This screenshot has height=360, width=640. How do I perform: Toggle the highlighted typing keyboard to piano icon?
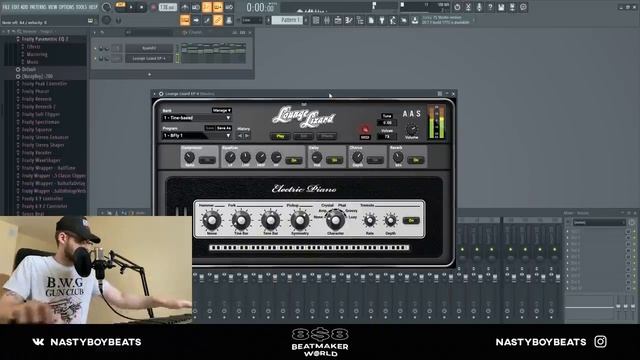point(185,20)
